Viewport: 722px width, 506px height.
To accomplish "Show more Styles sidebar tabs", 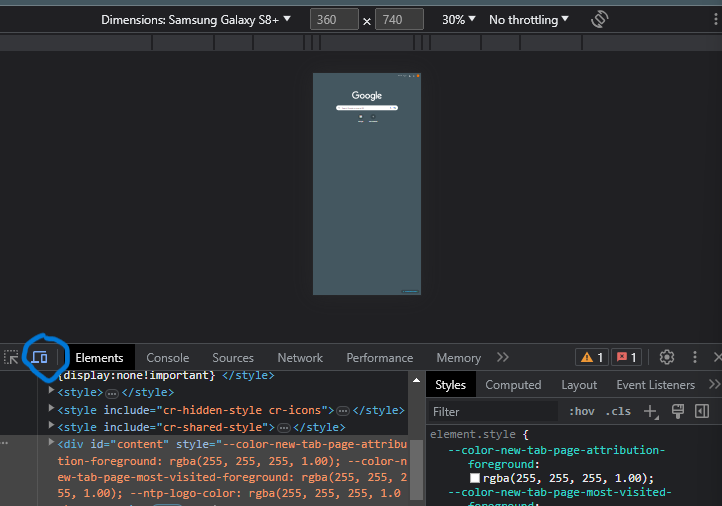I will (714, 384).
